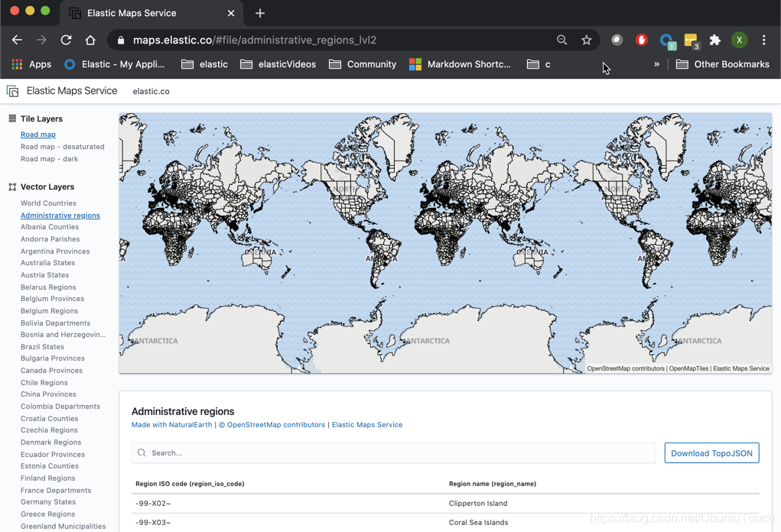Open the Other Bookmarks folder
The width and height of the screenshot is (781, 532).
click(722, 64)
